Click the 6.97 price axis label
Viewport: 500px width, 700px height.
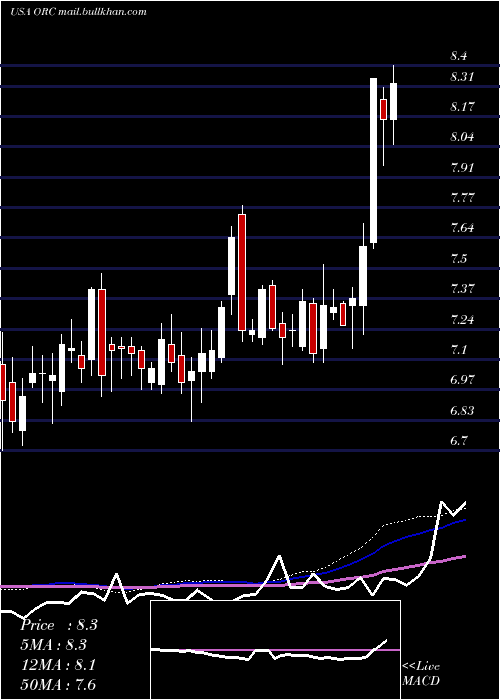click(x=462, y=380)
